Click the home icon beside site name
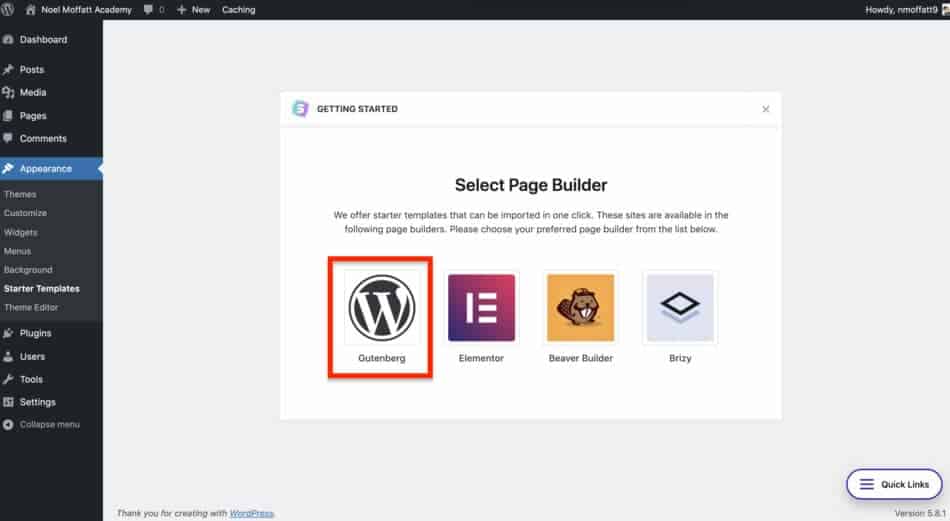The height and width of the screenshot is (521, 950). tap(30, 10)
